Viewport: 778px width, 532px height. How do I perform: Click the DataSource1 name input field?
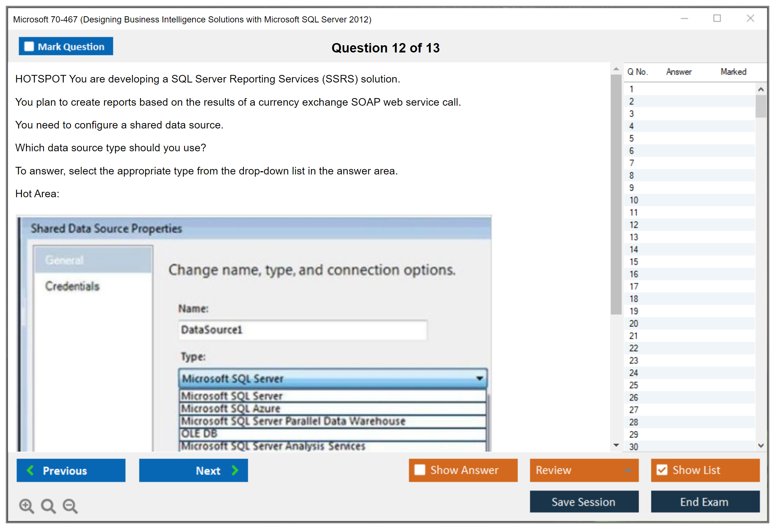tap(303, 330)
